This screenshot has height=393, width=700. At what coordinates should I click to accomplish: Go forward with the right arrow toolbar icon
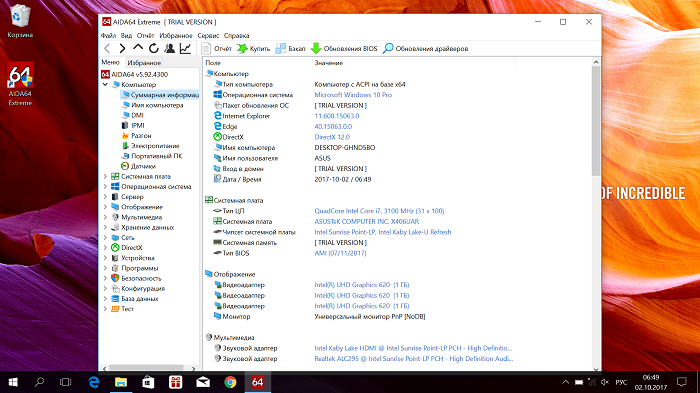pos(122,49)
